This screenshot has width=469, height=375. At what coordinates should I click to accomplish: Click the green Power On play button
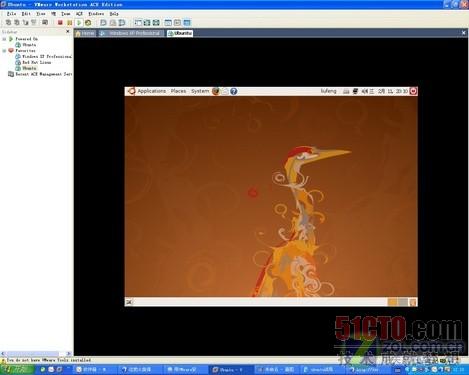79,23
